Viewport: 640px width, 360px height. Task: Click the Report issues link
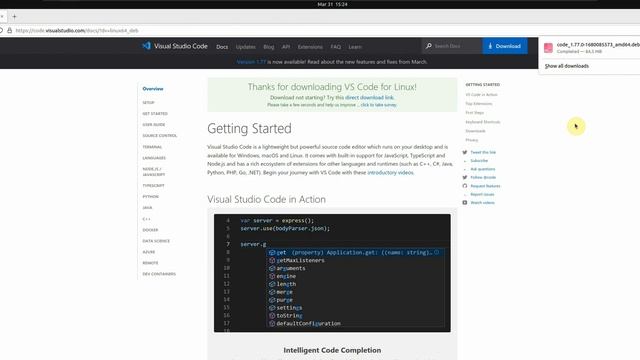coord(482,194)
